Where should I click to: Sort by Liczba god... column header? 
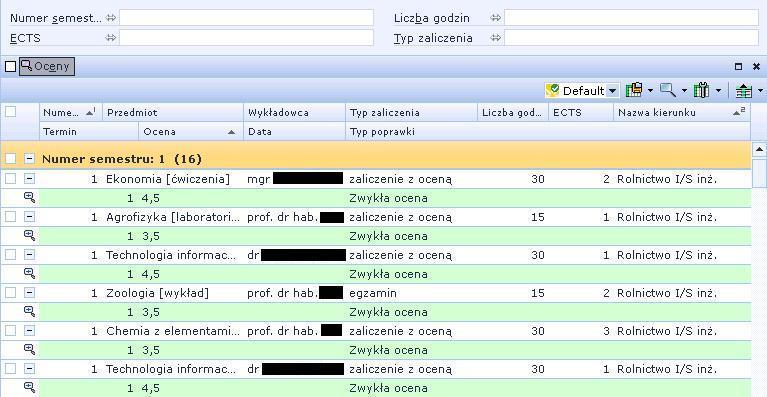[x=513, y=112]
